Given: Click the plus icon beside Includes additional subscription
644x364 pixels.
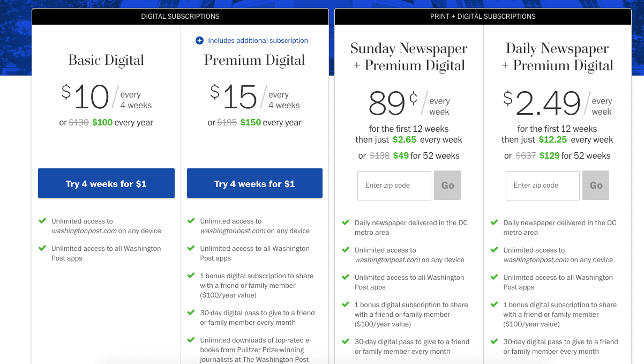Looking at the screenshot, I should (x=199, y=40).
